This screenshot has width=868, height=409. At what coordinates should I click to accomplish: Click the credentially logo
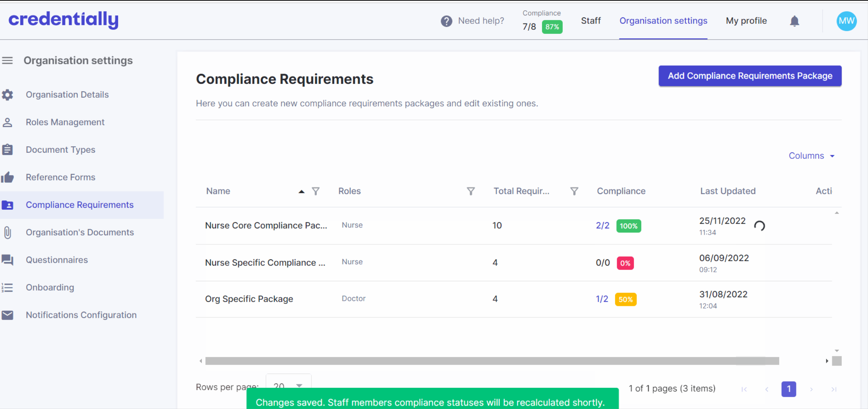pos(64,20)
